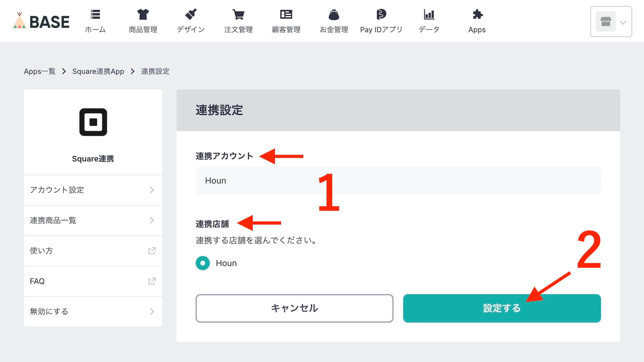The image size is (644, 362).
Task: Open データ chart icon
Action: pos(429,14)
